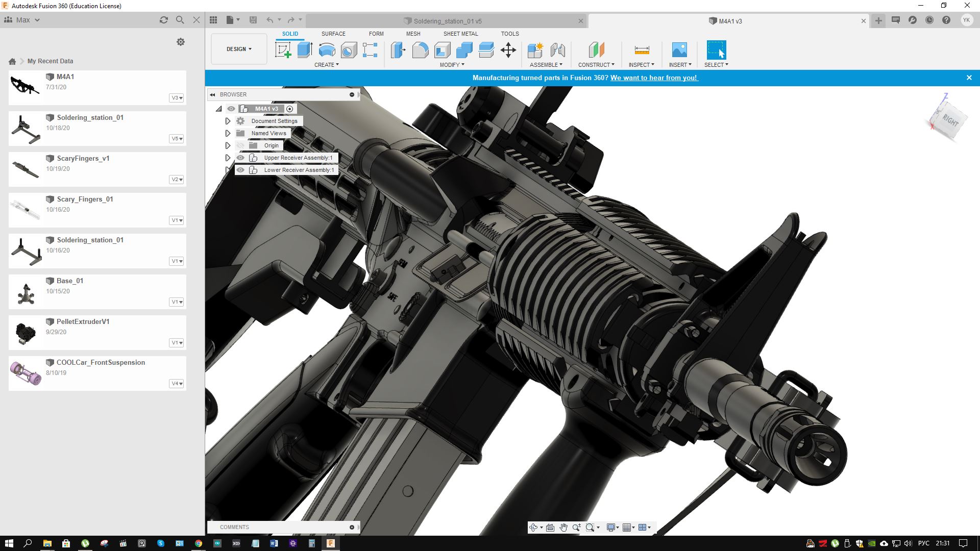The width and height of the screenshot is (980, 551).
Task: Select the Look At tool
Action: tap(550, 528)
